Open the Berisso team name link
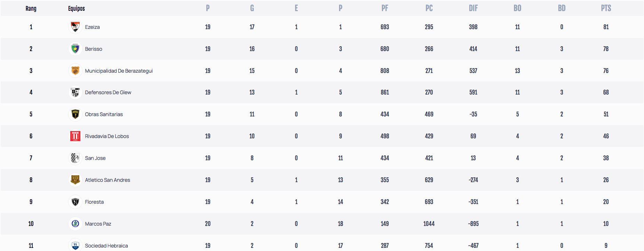644x251 pixels. point(94,49)
